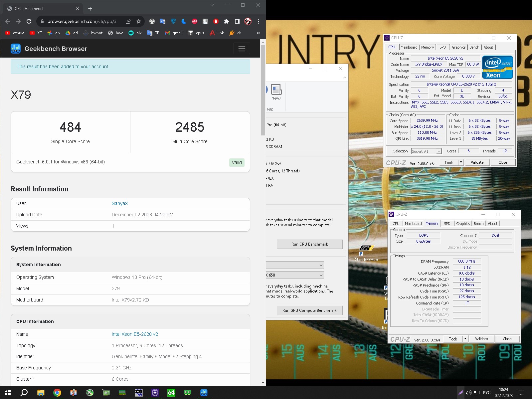This screenshot has width=532, height=399.
Task: Open Bench tab in lower CPU-Z window
Action: pos(479,224)
